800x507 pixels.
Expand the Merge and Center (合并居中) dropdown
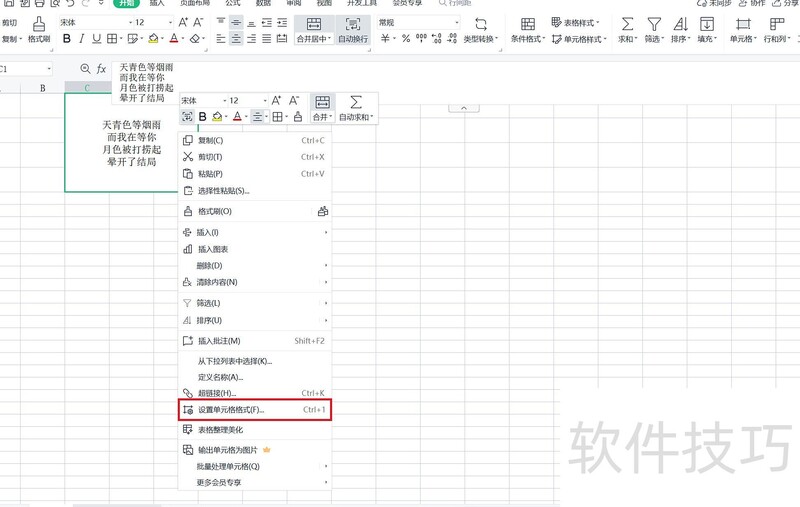point(330,39)
